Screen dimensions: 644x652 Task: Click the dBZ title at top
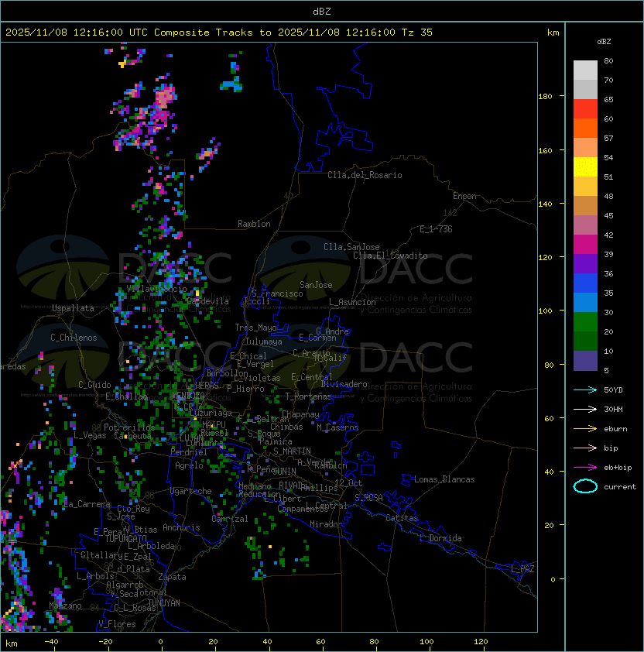322,12
